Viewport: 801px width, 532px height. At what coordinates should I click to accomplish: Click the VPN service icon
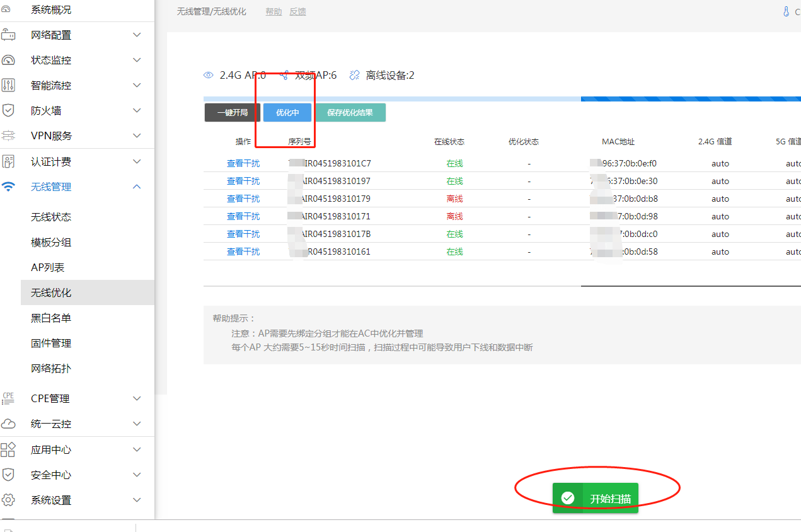(x=8, y=136)
